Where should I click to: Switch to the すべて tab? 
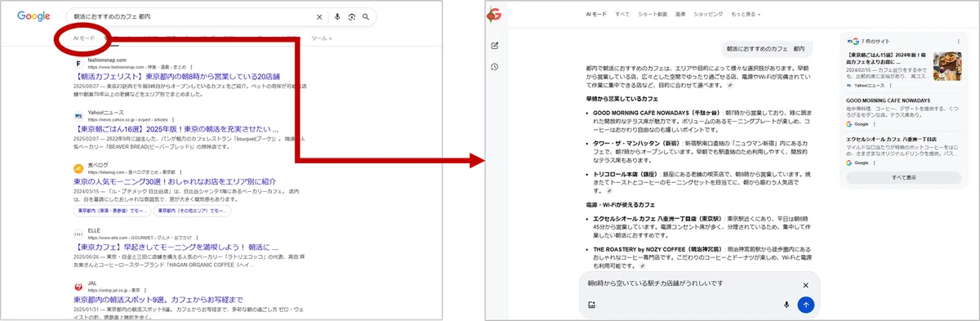[x=622, y=15]
